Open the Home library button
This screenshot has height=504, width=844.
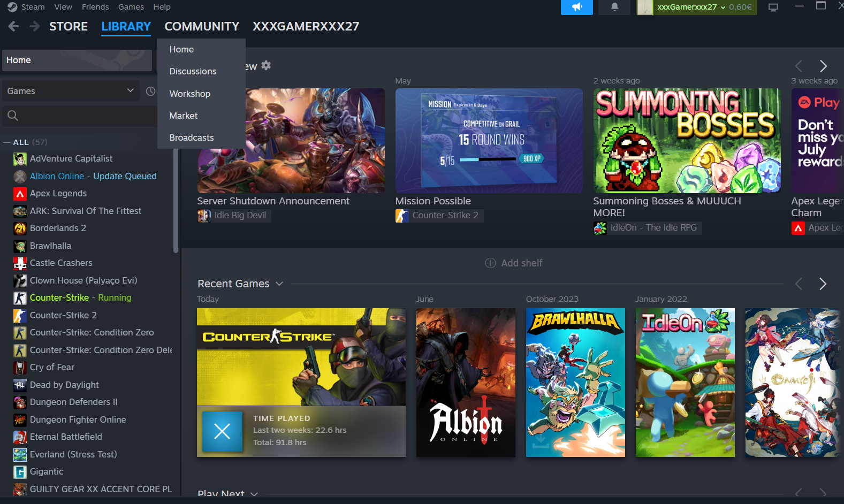click(77, 60)
